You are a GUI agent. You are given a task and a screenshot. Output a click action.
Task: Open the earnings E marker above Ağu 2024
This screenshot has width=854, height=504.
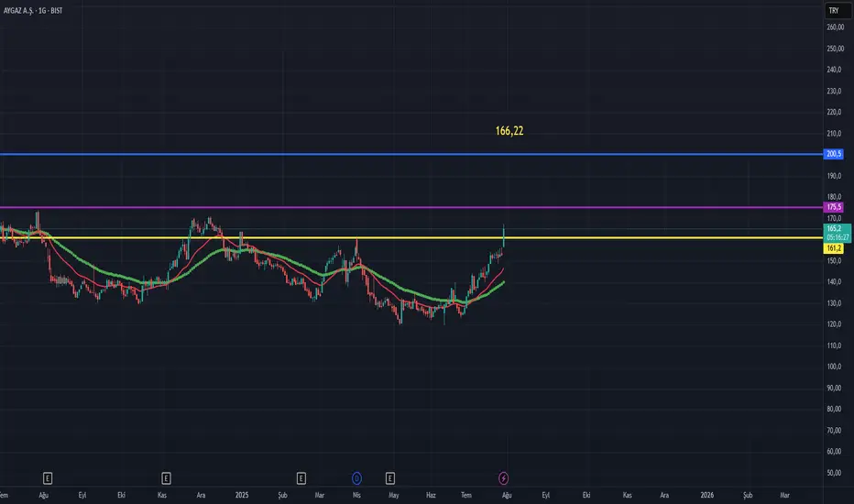(48, 478)
